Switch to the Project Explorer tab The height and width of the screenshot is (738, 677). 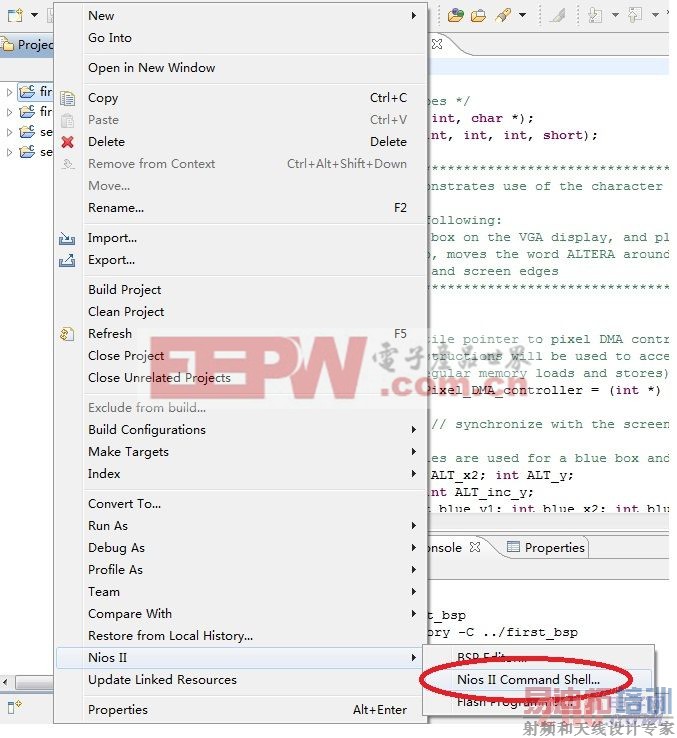pos(27,45)
